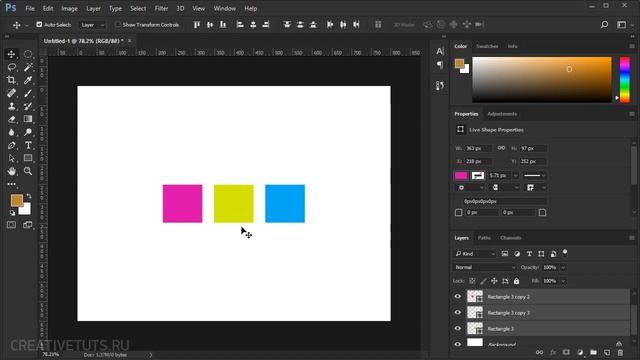Select the Eraser tool
Screen dimensions: 640x360
coord(11,119)
